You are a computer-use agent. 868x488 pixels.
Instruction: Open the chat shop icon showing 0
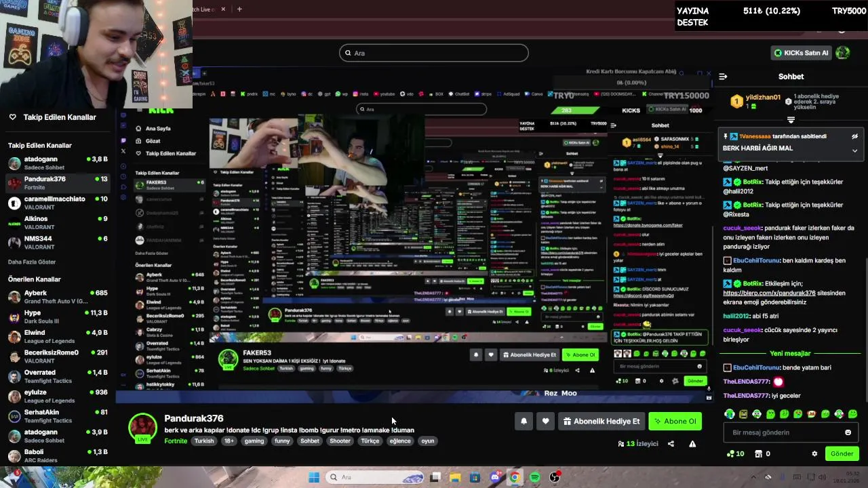tap(763, 453)
